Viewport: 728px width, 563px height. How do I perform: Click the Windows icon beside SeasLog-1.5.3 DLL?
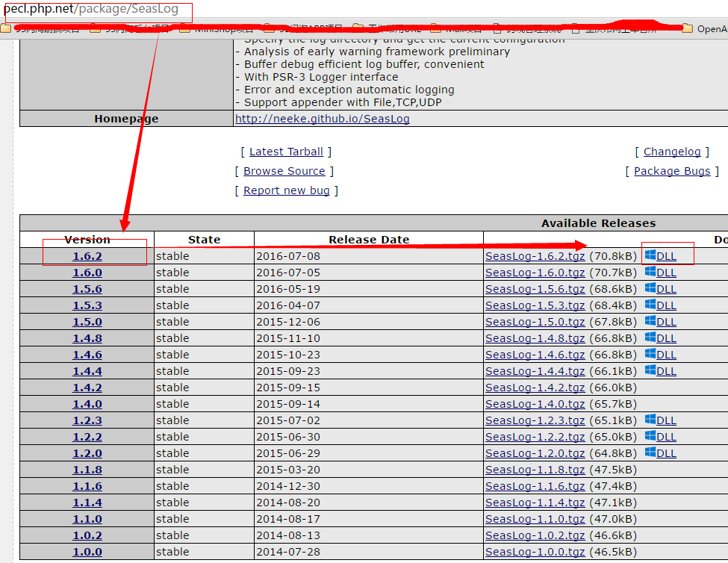650,305
